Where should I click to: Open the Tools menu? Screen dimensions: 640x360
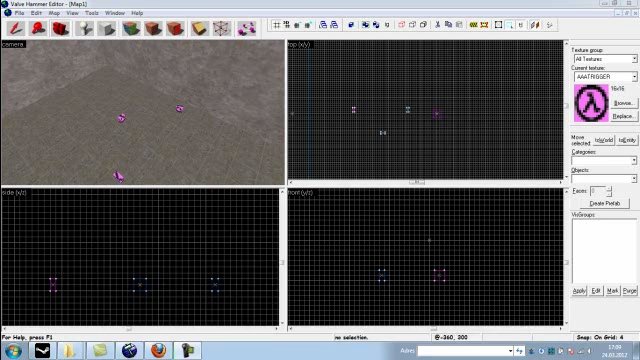click(92, 13)
